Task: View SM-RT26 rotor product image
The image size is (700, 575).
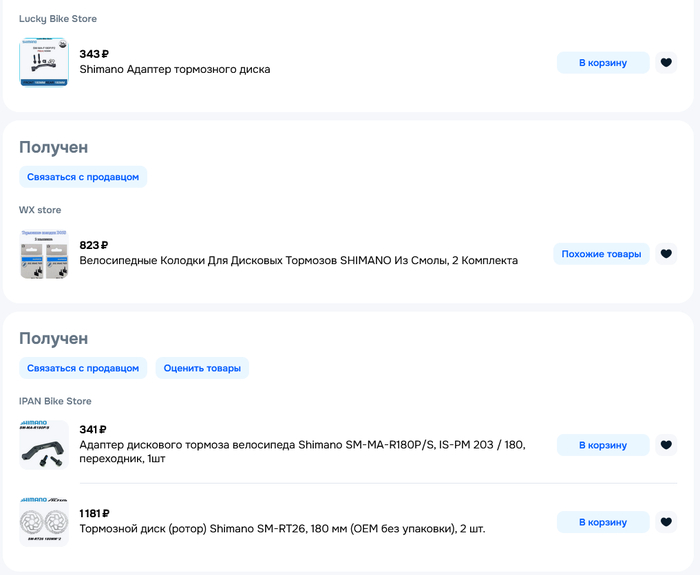Action: coord(44,522)
